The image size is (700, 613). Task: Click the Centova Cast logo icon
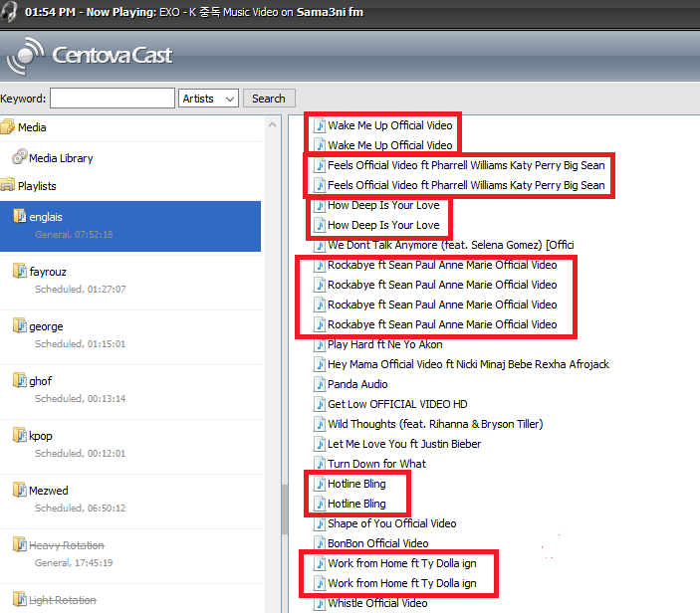26,56
